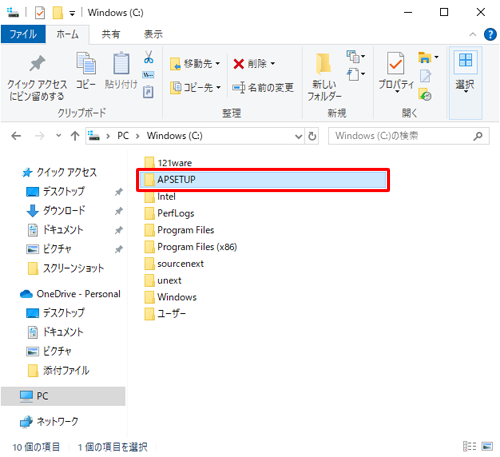The width and height of the screenshot is (500, 457).
Task: Select PC in navigation pane
Action: coord(63,396)
